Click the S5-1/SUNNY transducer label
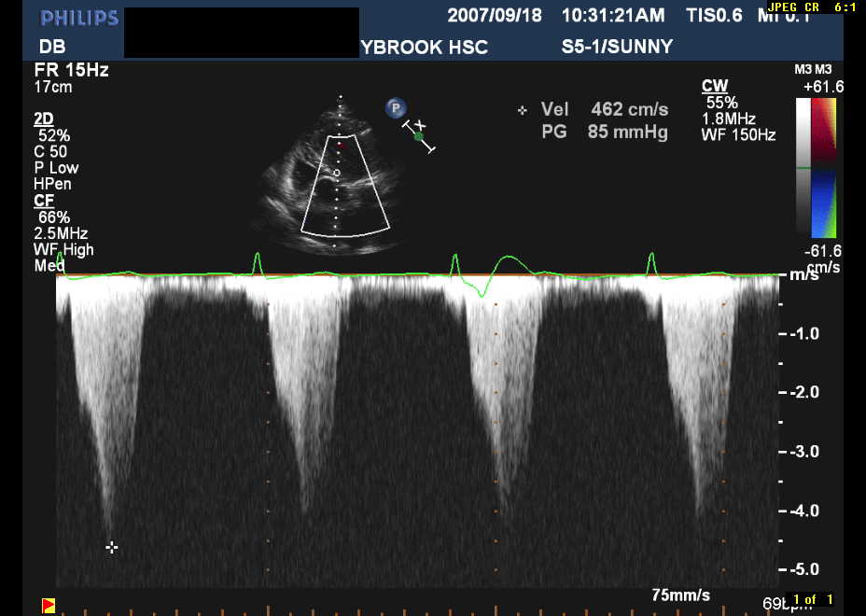This screenshot has height=616, width=866. pyautogui.click(x=617, y=47)
